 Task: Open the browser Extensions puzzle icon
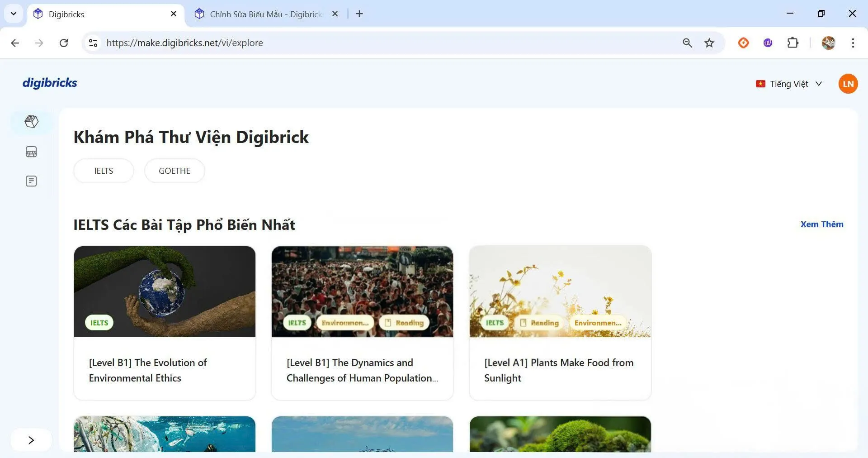point(793,43)
